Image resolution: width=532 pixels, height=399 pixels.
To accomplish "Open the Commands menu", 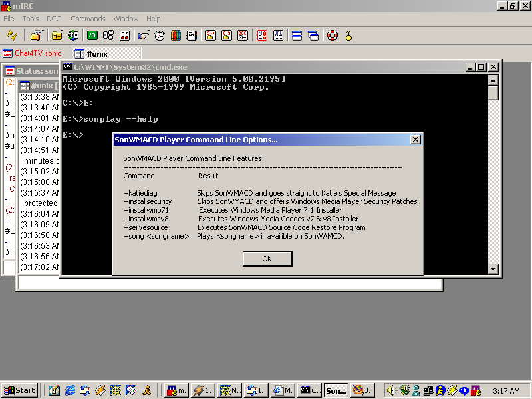I will coord(88,19).
